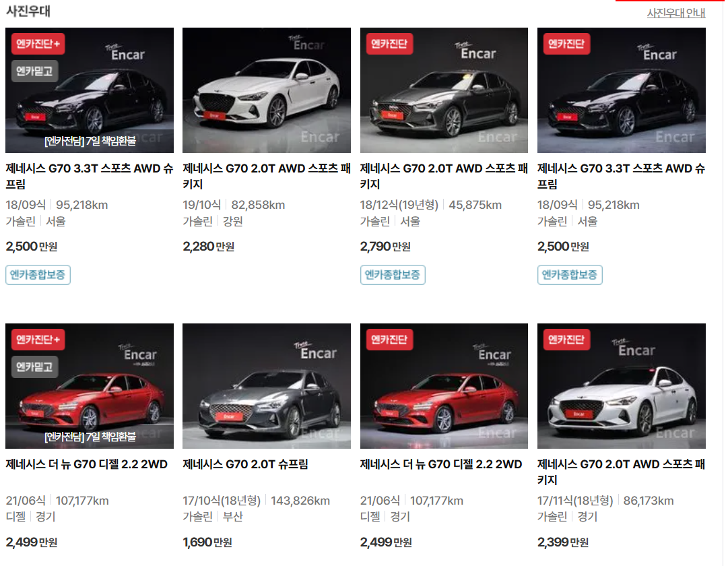Open the 사진우대 안내 link

click(x=675, y=13)
